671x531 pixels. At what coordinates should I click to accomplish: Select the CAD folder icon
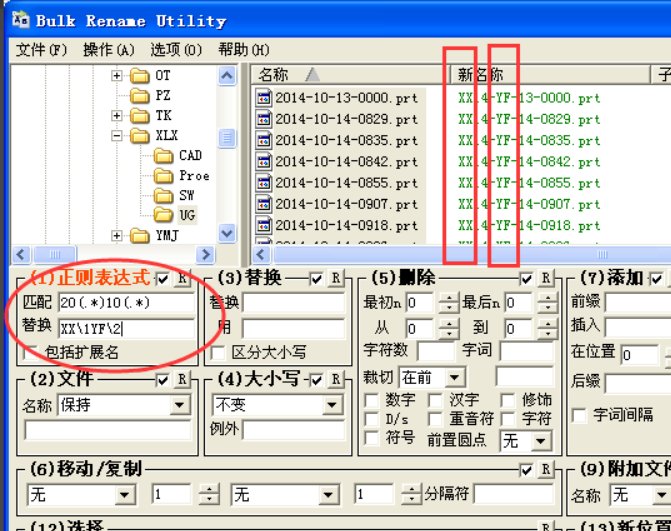click(163, 156)
